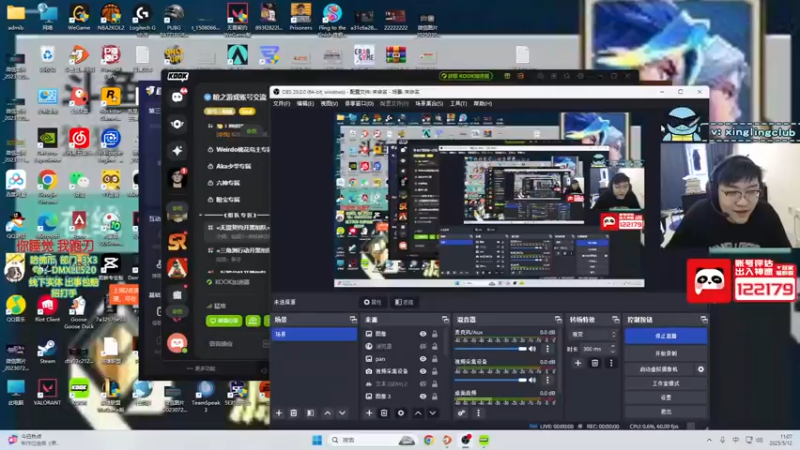Toggle visibility of the 浏览器 source
Image resolution: width=800 pixels, height=450 pixels.
click(x=423, y=346)
